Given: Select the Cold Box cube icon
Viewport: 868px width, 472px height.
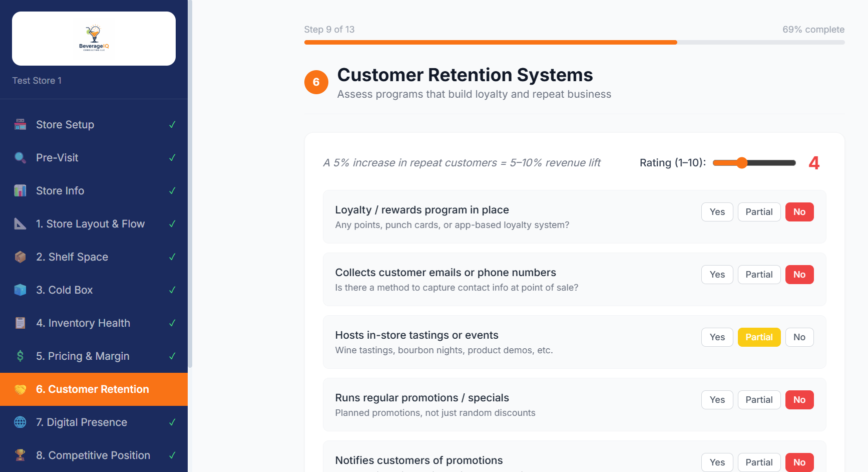Looking at the screenshot, I should (x=20, y=290).
